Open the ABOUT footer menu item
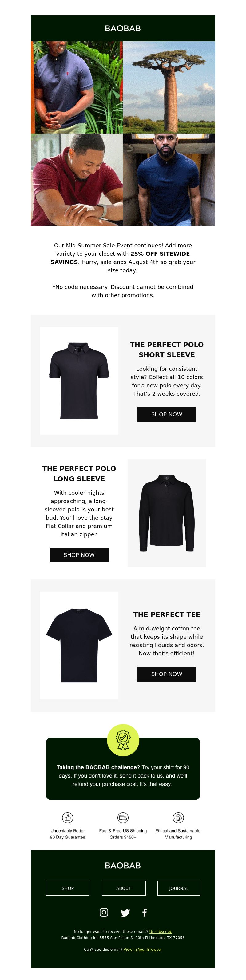Image resolution: width=246 pixels, height=980 pixels. coord(124,888)
